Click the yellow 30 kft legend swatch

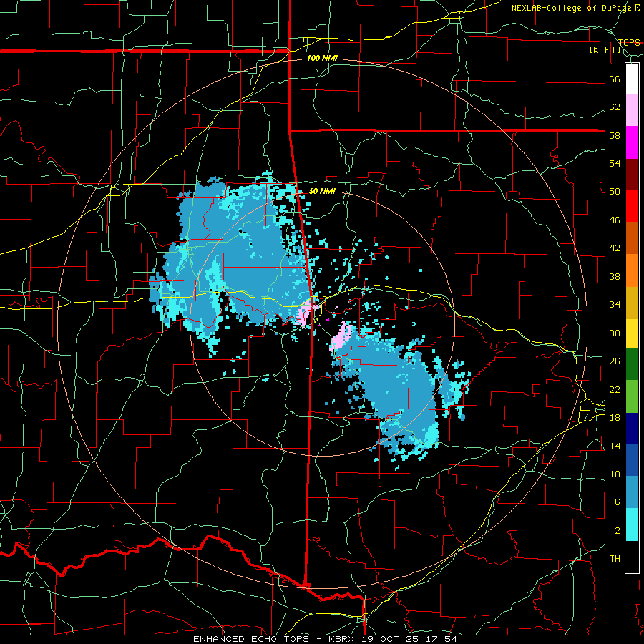point(632,333)
